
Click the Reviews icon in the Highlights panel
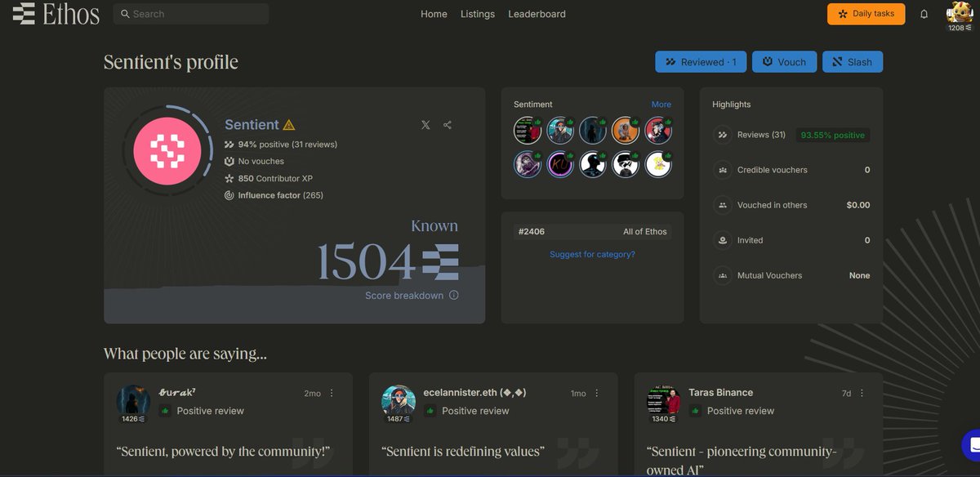(x=723, y=134)
